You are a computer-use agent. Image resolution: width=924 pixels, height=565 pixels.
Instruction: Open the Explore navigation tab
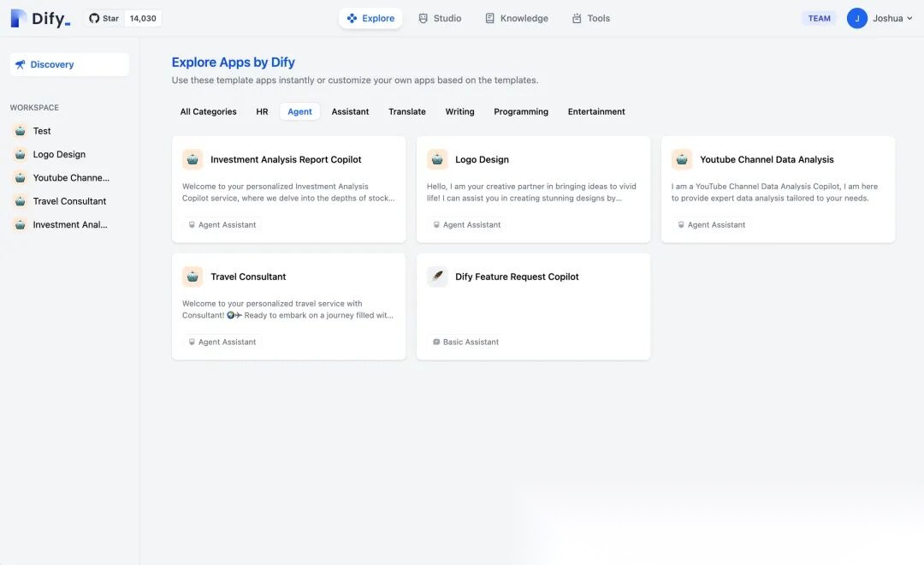click(370, 18)
